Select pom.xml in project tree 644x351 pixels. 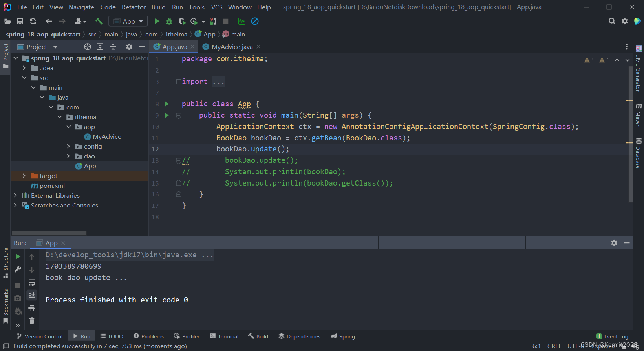48,186
